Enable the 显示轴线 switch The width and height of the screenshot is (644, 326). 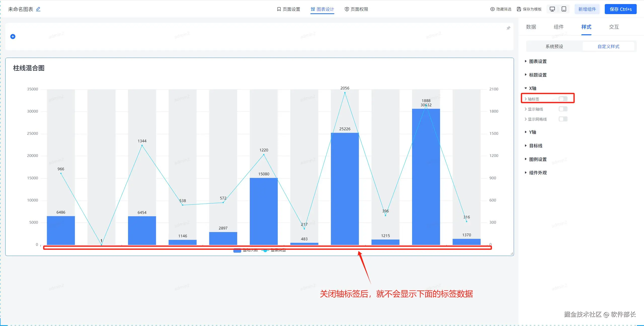pyautogui.click(x=563, y=109)
